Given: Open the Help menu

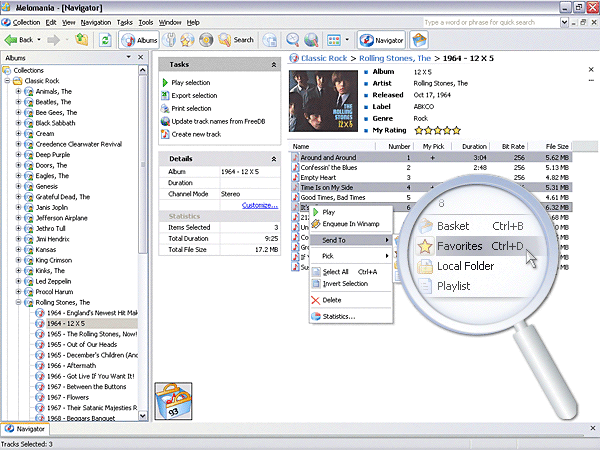Looking at the screenshot, I should (x=193, y=23).
